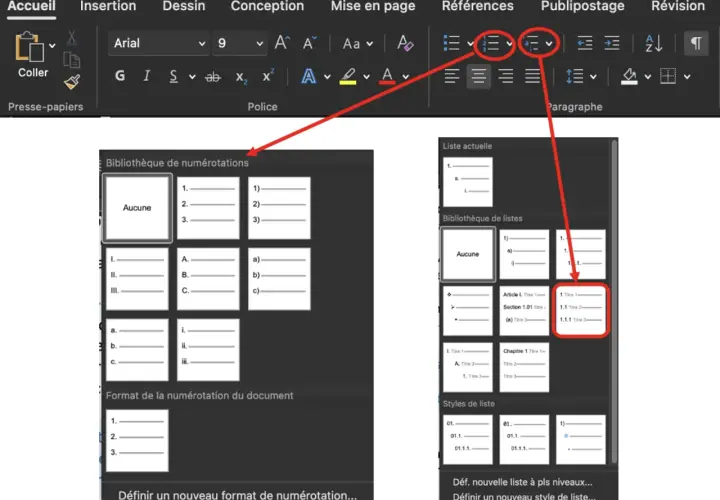Click the numbered list icon

490,43
